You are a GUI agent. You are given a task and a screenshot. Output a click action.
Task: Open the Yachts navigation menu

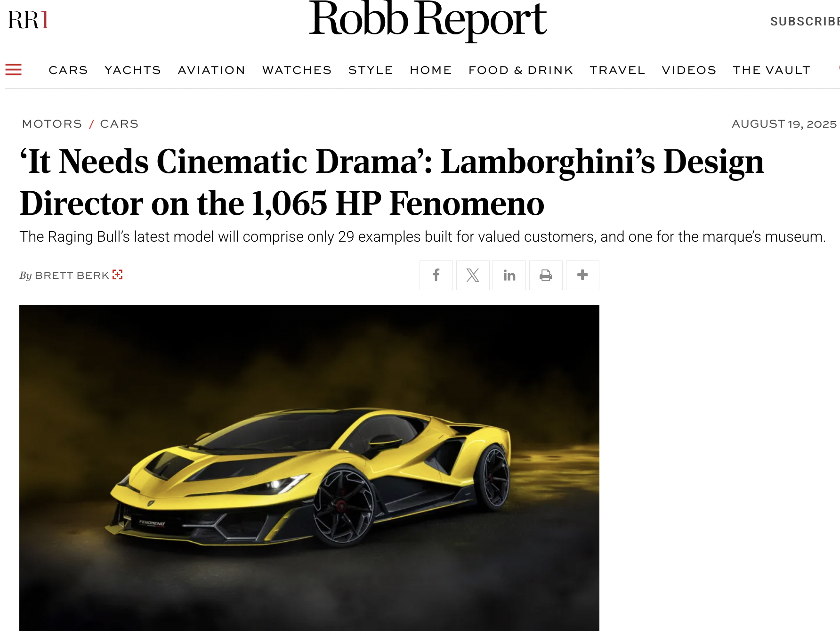click(133, 70)
